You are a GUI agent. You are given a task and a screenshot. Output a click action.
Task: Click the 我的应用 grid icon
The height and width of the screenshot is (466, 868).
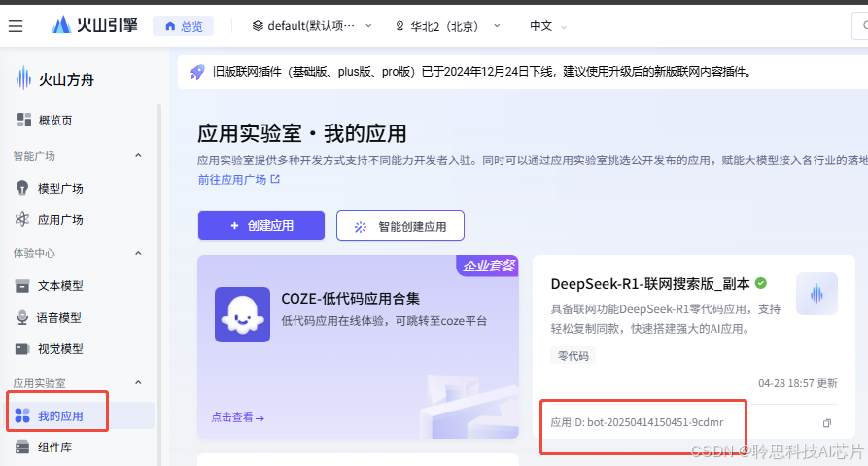coord(22,415)
